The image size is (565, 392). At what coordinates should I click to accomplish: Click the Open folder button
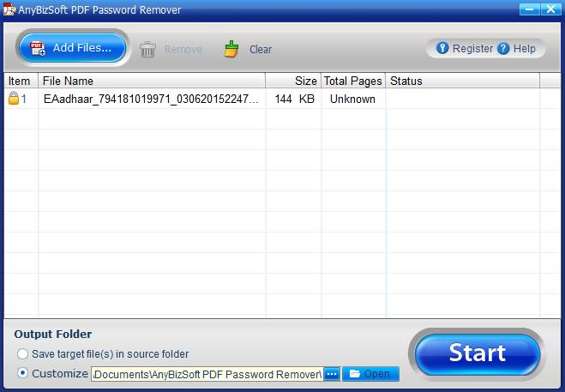click(x=370, y=374)
